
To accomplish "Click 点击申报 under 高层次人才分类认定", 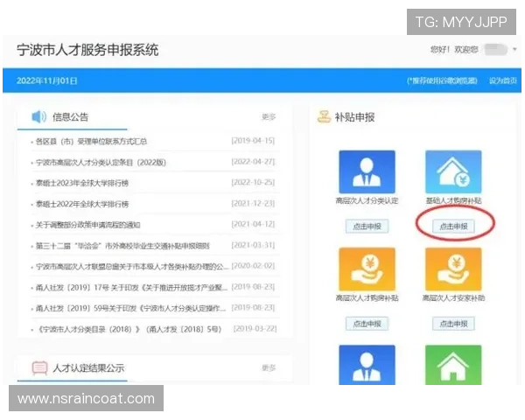I will coord(367,227).
